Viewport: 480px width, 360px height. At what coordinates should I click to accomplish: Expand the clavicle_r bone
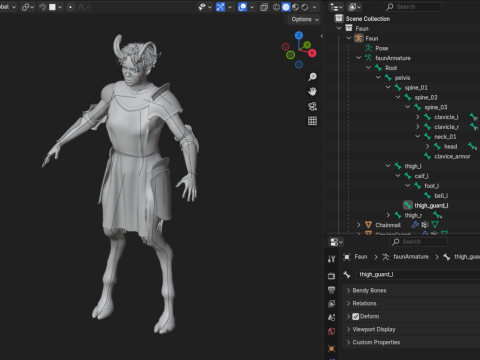click(418, 127)
